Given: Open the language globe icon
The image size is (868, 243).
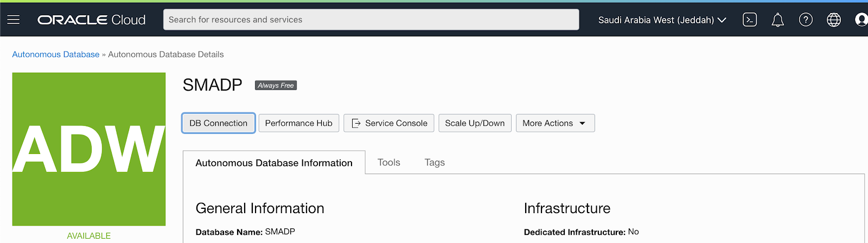Looking at the screenshot, I should 834,20.
